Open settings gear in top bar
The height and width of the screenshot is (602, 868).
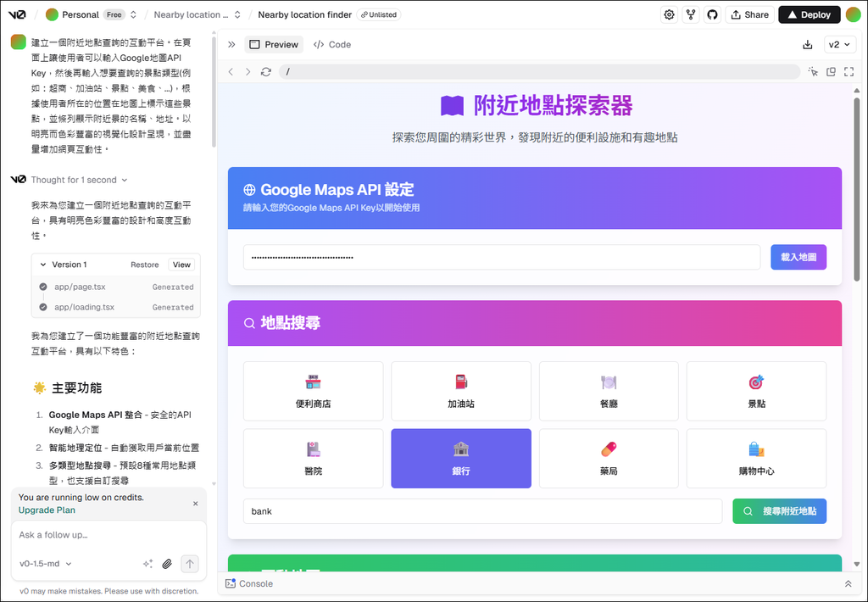670,14
